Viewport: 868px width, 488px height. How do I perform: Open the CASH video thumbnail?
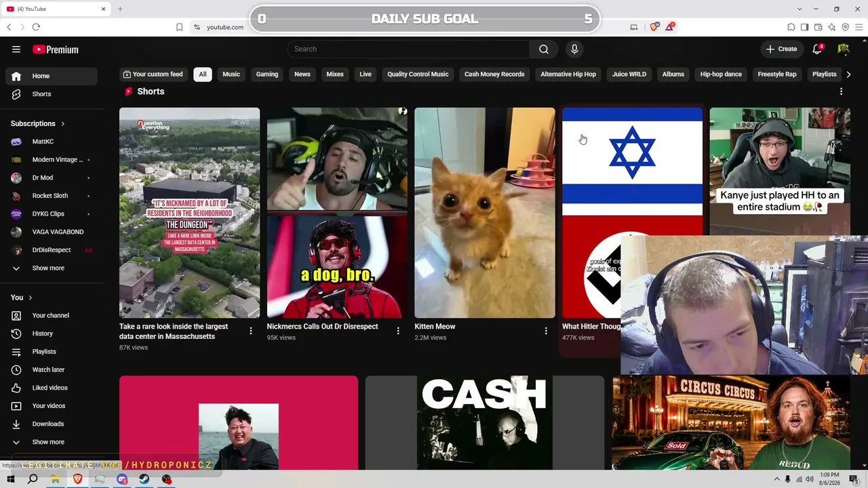485,423
